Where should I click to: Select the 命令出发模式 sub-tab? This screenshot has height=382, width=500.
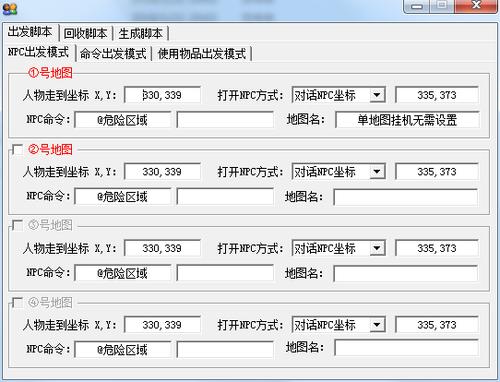tap(113, 54)
